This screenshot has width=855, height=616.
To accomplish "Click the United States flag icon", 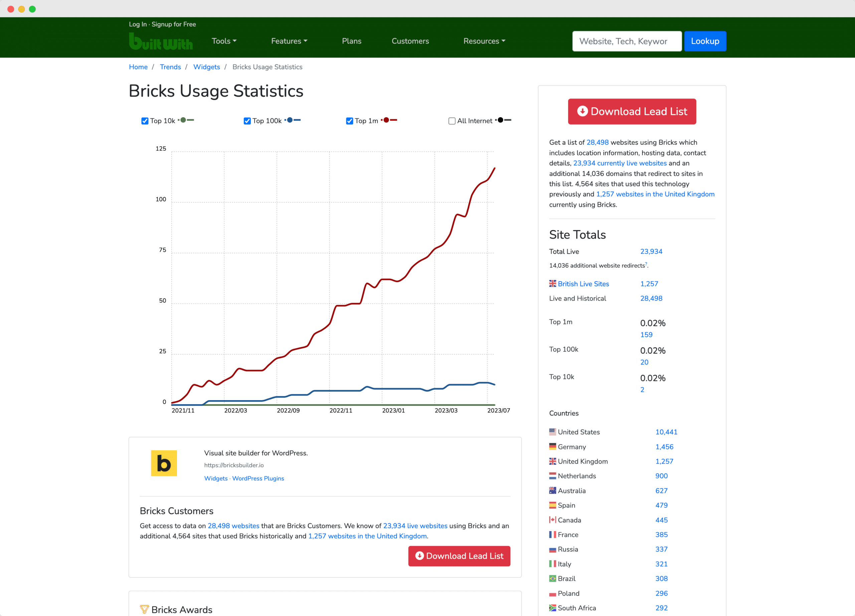I will click(x=552, y=432).
